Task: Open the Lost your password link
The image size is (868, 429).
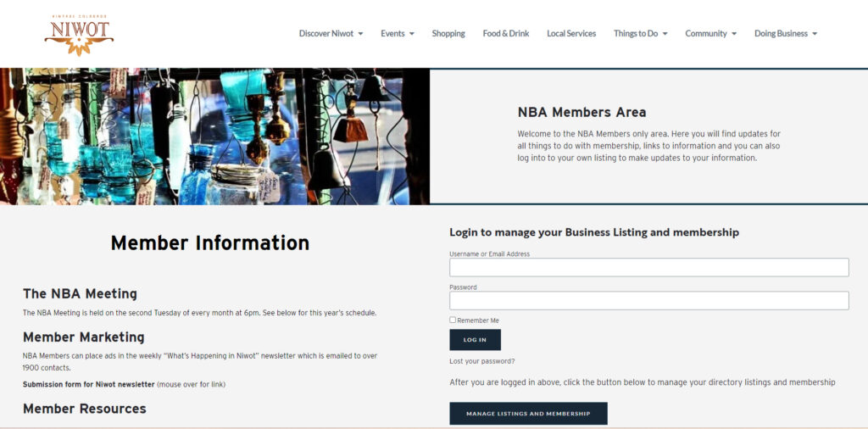Action: [482, 361]
